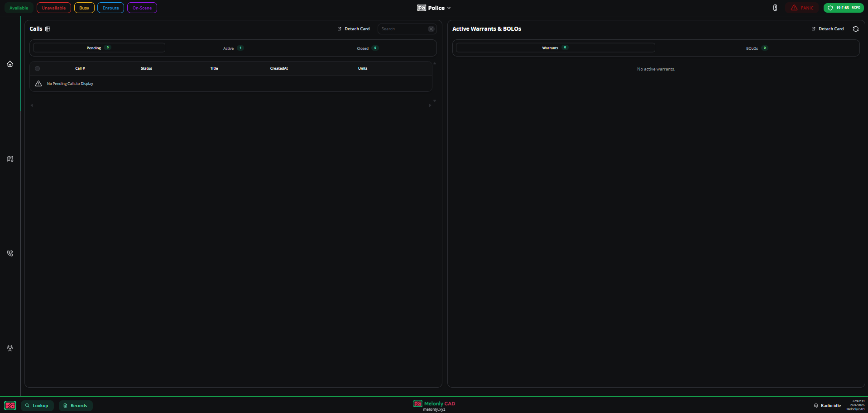Set status to Available

point(19,8)
